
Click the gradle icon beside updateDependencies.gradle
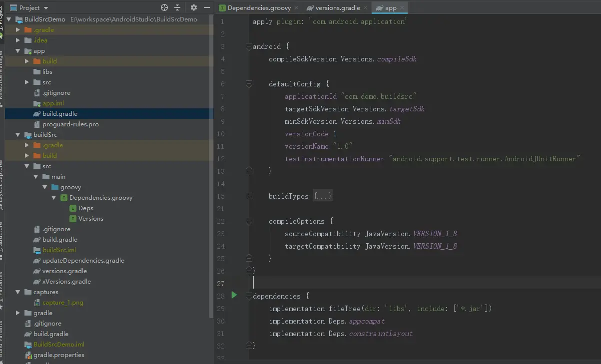[x=37, y=261]
